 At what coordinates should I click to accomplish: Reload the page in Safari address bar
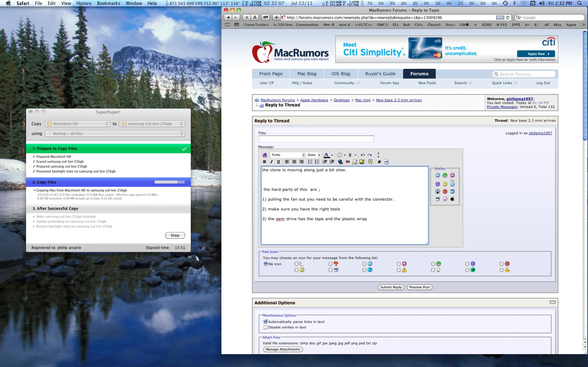[508, 17]
